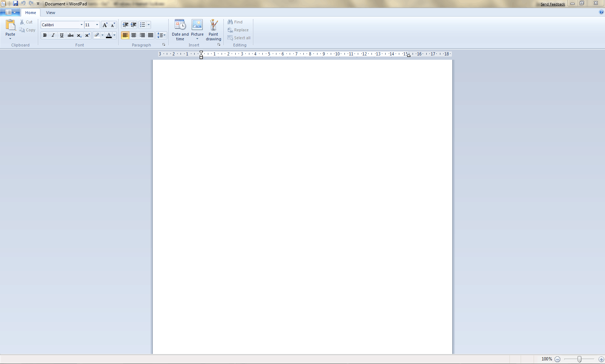The width and height of the screenshot is (605, 364).
Task: Undo the last action
Action: point(23,4)
